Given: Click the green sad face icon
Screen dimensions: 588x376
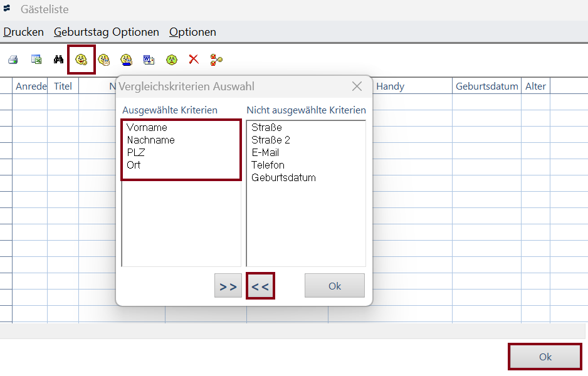Looking at the screenshot, I should tap(171, 60).
